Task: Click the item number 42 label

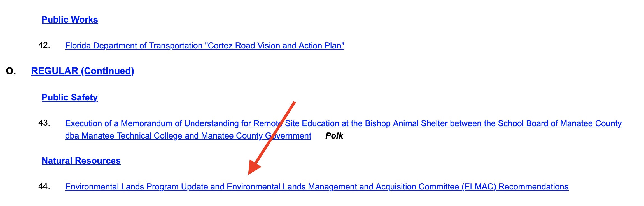Action: click(44, 45)
